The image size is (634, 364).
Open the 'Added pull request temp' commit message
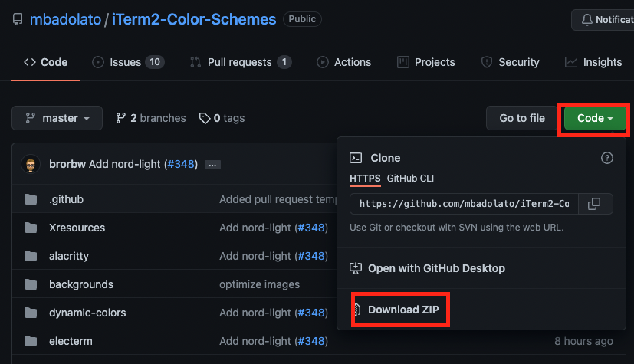[278, 199]
